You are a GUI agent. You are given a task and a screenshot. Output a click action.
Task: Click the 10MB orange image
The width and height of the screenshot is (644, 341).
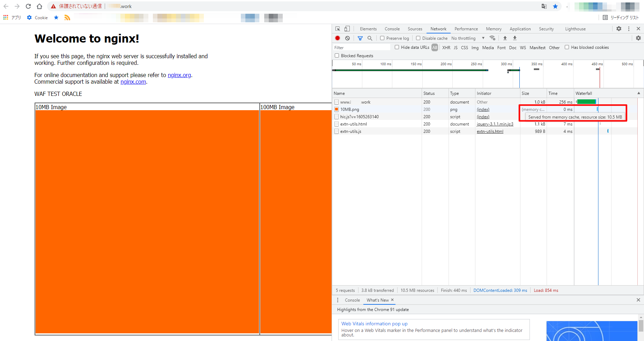[147, 222]
